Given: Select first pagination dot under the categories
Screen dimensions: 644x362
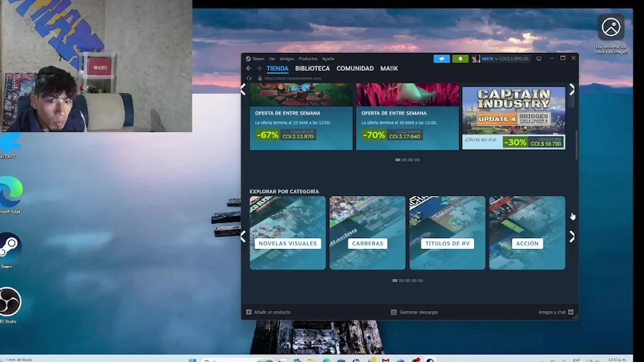Looking at the screenshot, I should coord(395,281).
